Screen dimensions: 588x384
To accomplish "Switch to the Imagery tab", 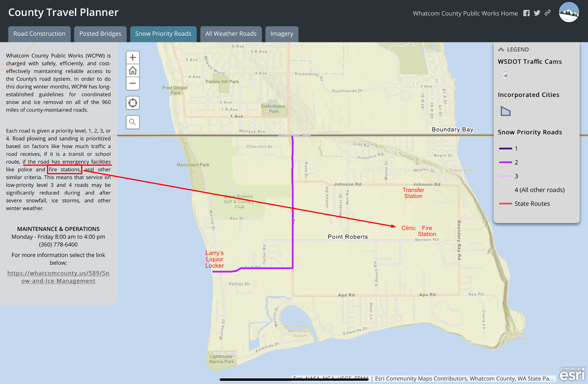I will tap(282, 34).
